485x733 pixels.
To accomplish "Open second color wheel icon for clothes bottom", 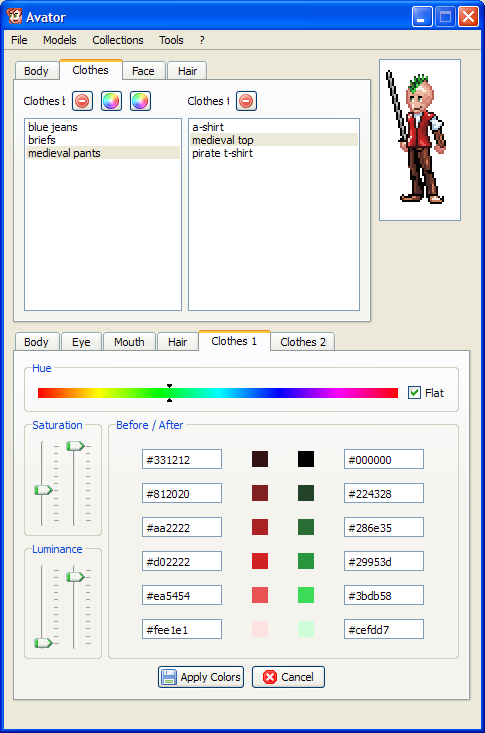I will [x=140, y=101].
